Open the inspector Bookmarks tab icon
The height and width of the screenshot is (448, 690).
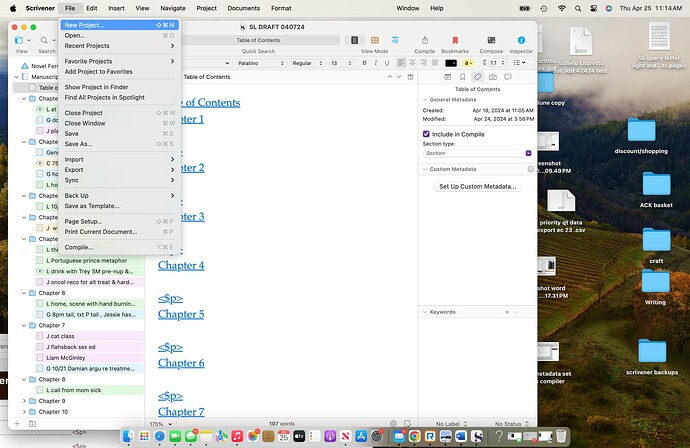coord(462,77)
